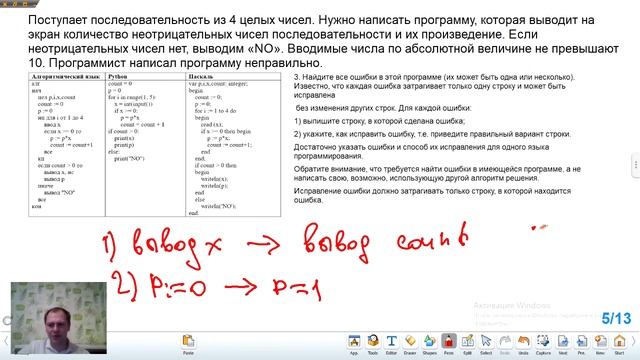Choose the Select arrow tool
The width and height of the screenshot is (640, 360).
tap(486, 343)
